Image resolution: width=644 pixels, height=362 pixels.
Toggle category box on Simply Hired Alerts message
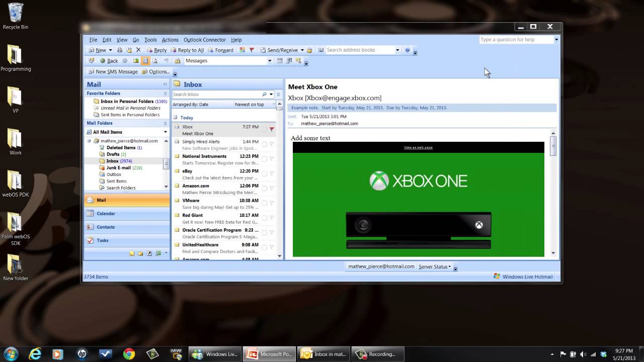(264, 144)
